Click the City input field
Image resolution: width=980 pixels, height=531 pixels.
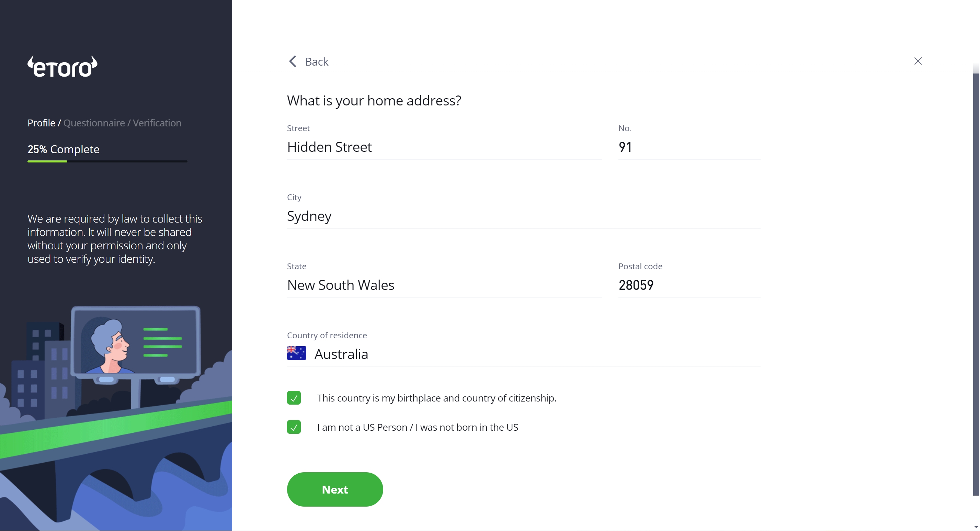click(523, 216)
